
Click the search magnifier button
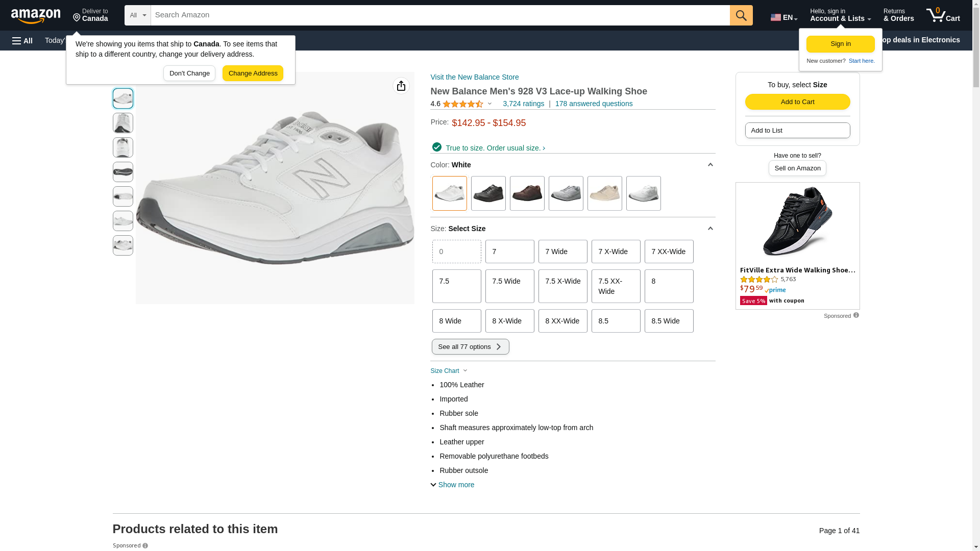741,15
